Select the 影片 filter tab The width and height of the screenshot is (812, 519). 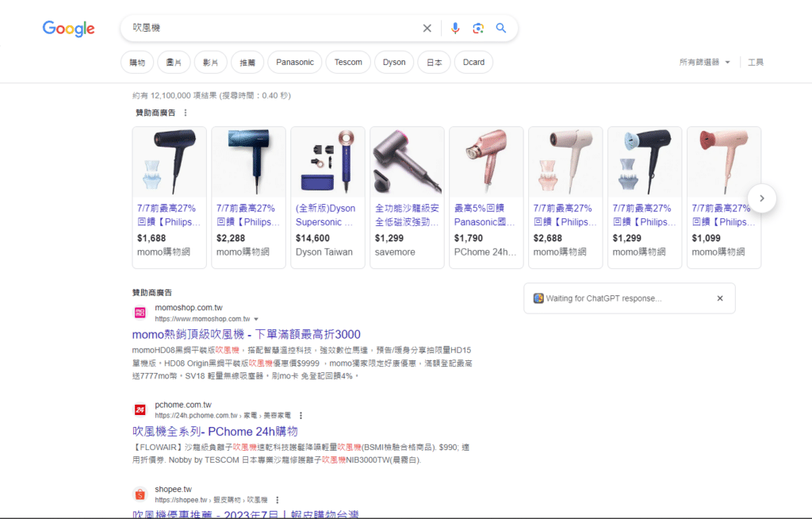point(211,62)
